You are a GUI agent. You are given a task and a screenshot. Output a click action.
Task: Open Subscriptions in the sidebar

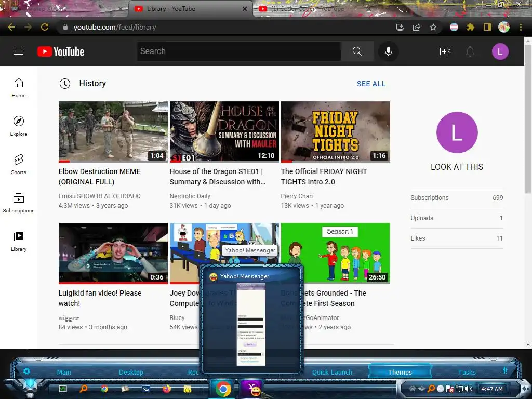click(x=19, y=203)
